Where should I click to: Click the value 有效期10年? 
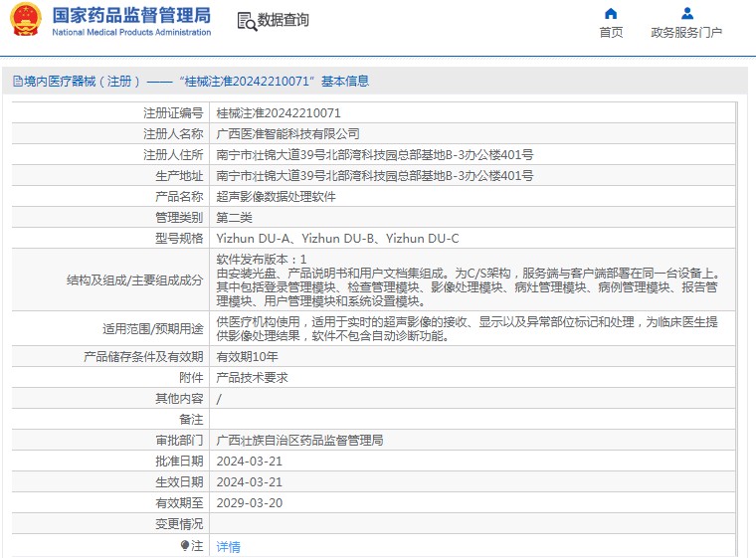(x=248, y=356)
